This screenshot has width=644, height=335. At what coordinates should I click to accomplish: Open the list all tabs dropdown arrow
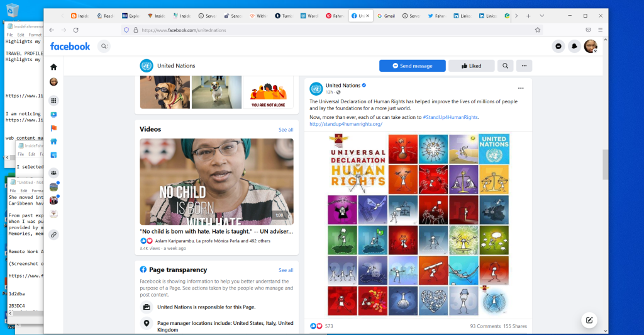pyautogui.click(x=542, y=15)
